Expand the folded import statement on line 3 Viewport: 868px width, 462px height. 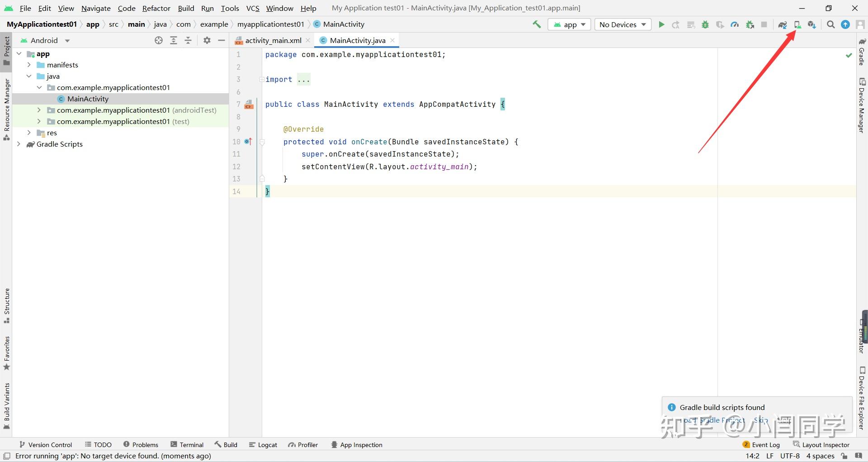pyautogui.click(x=262, y=80)
